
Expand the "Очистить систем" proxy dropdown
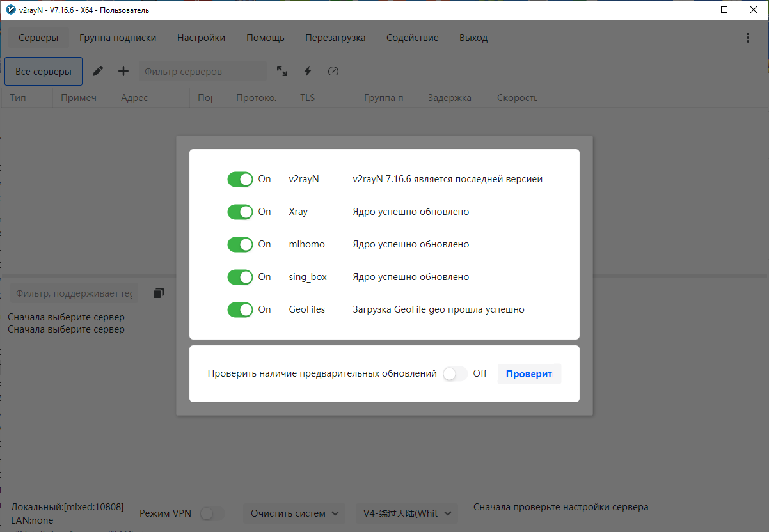point(294,513)
